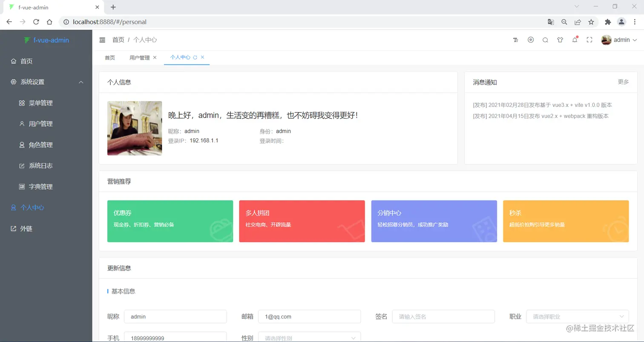Switch to the 首页 page tab
The image size is (644, 342).
pyautogui.click(x=110, y=57)
